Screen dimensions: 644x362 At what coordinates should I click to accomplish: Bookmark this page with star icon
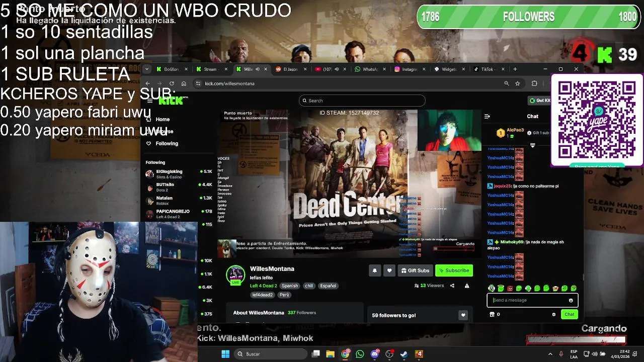click(517, 83)
